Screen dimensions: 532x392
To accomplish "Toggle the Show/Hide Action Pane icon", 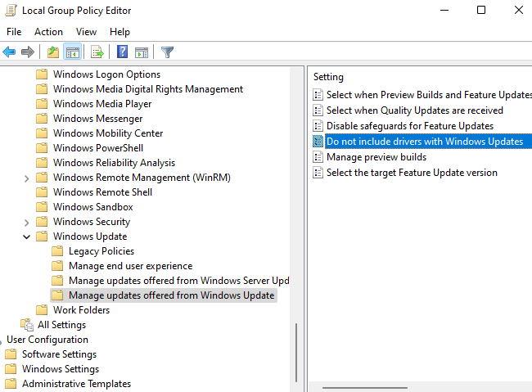I will [x=140, y=52].
